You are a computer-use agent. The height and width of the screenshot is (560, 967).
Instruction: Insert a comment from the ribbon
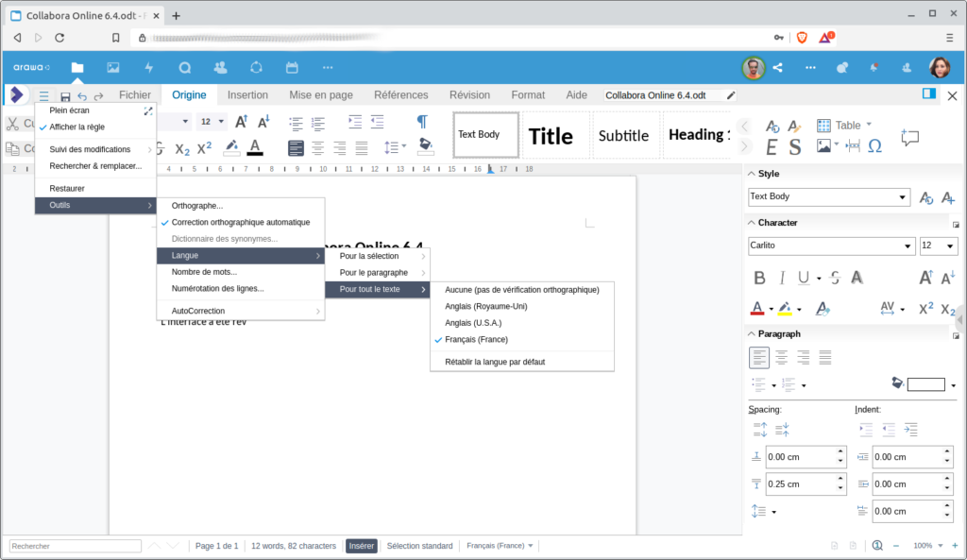coord(909,137)
